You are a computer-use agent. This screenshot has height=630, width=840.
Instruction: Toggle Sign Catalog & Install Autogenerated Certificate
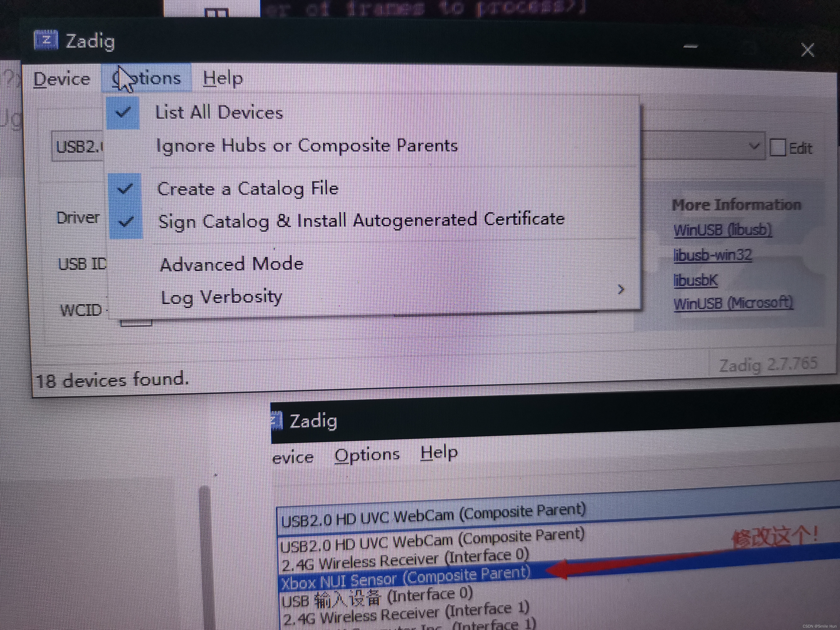361,220
